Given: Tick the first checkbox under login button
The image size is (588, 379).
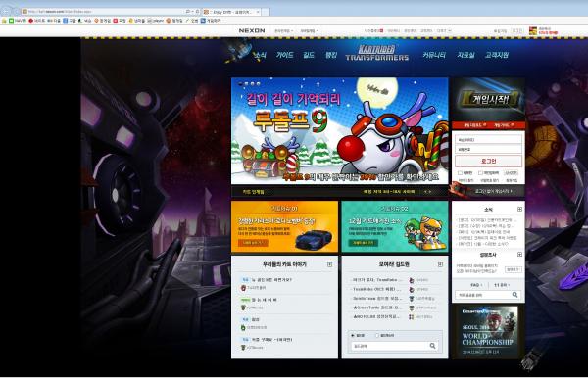Looking at the screenshot, I should [460, 172].
